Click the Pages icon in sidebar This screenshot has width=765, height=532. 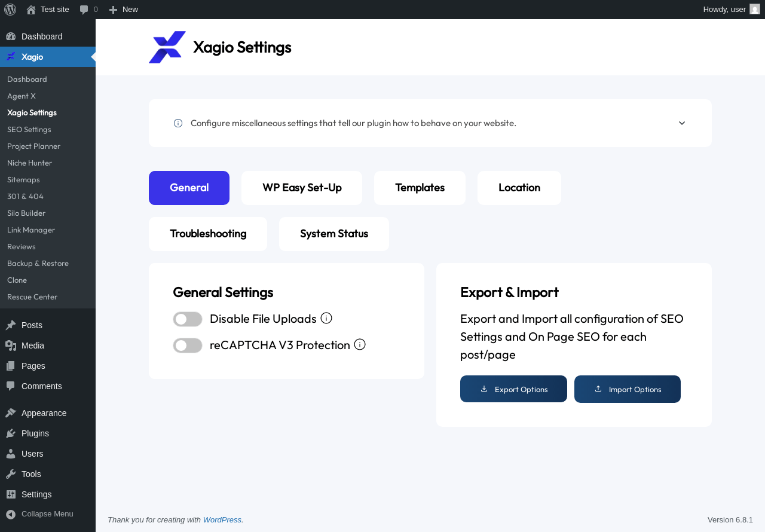click(11, 366)
